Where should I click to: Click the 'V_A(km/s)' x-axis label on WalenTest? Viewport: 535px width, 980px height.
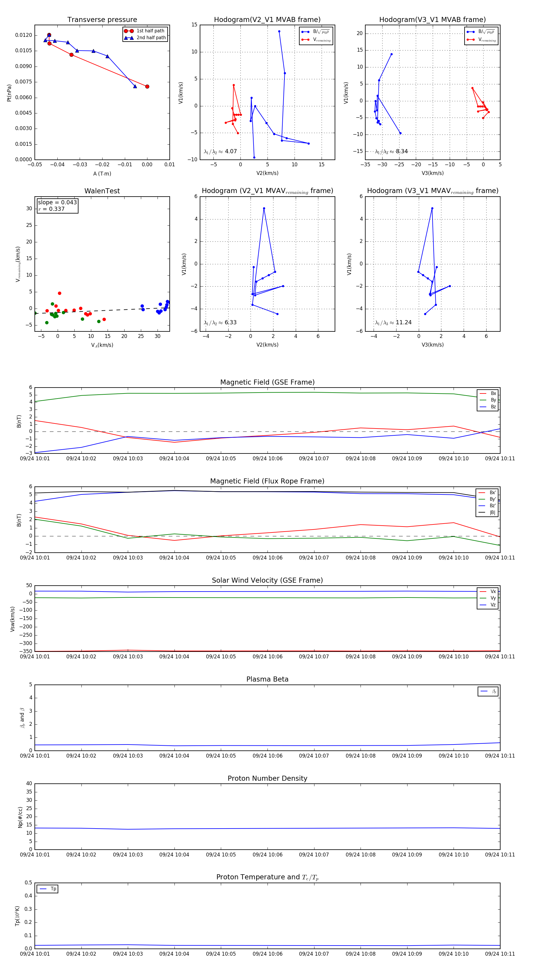click(102, 345)
